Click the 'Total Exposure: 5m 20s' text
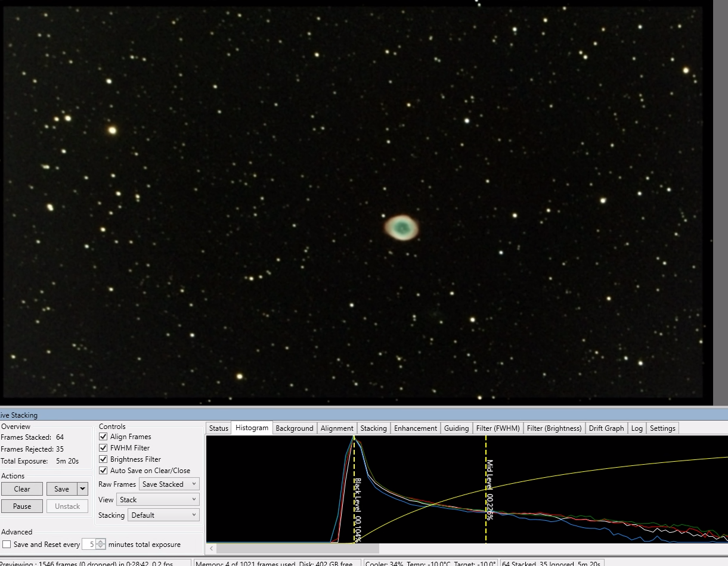This screenshot has height=566, width=728. tap(39, 461)
